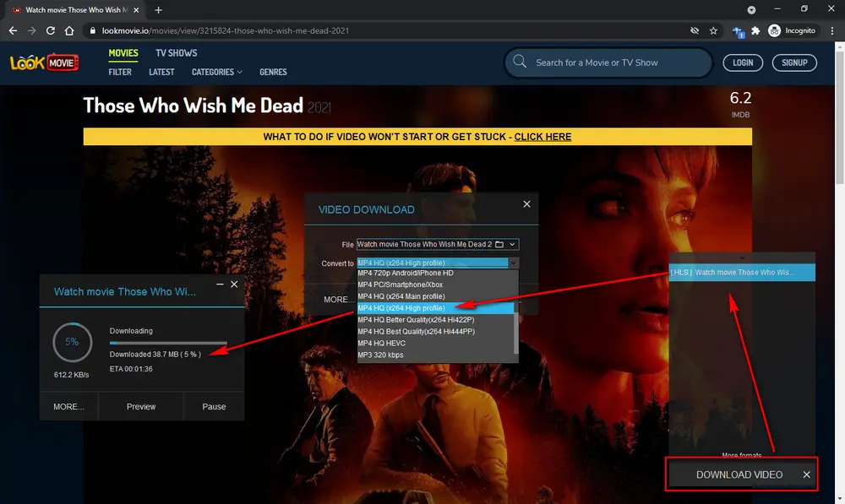Dismiss the Download Video bar

coord(806,474)
